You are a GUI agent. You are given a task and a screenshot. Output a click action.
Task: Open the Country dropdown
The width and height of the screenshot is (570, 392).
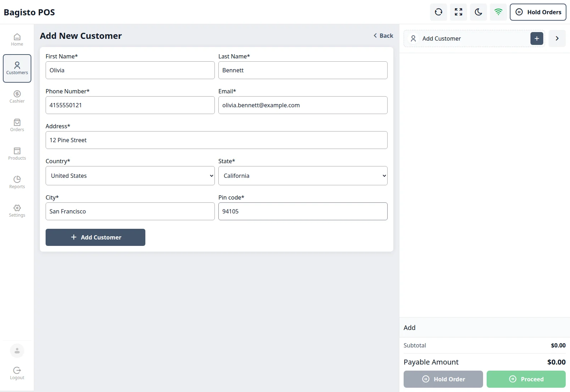130,176
